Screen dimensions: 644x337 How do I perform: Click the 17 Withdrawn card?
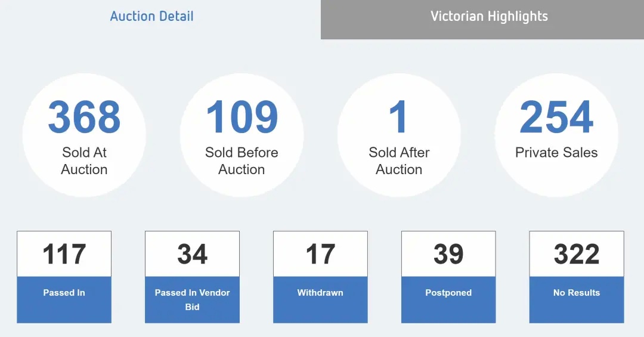[x=320, y=277]
